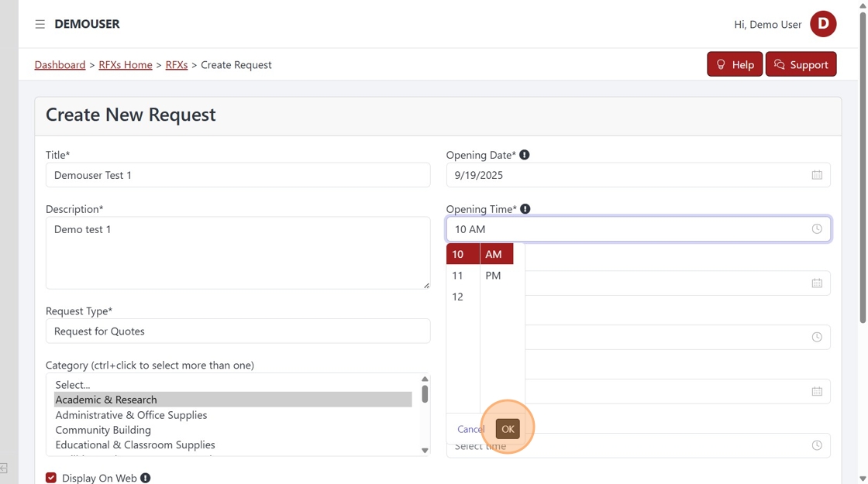The image size is (868, 484).
Task: Go to Dashboard breadcrumb link
Action: [x=60, y=65]
